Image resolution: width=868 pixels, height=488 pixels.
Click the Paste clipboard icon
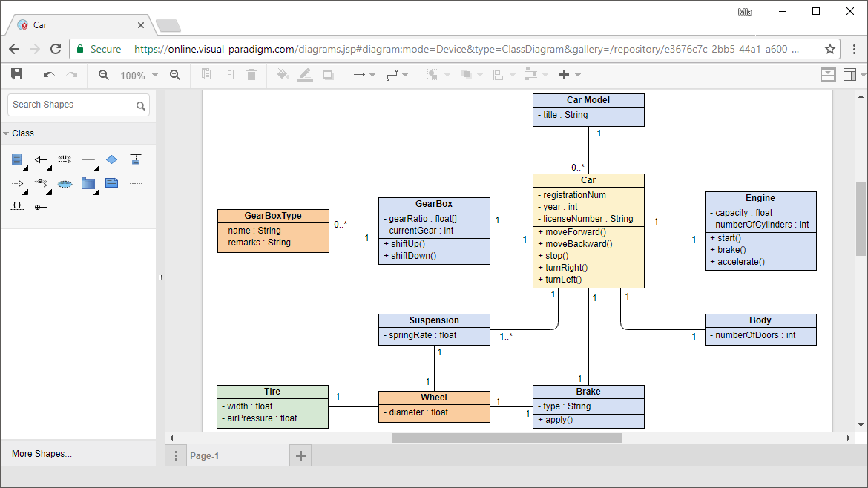click(229, 74)
